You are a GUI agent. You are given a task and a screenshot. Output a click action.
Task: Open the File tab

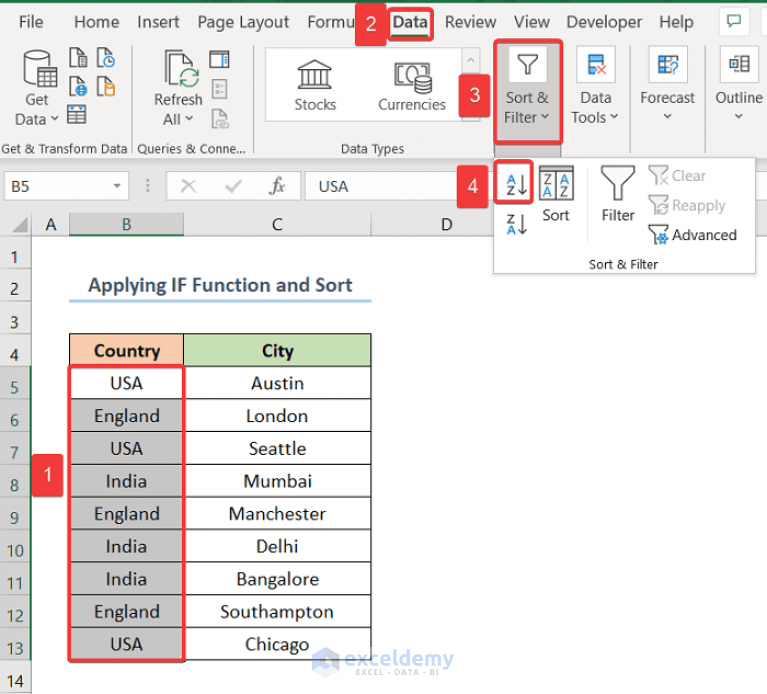31,22
